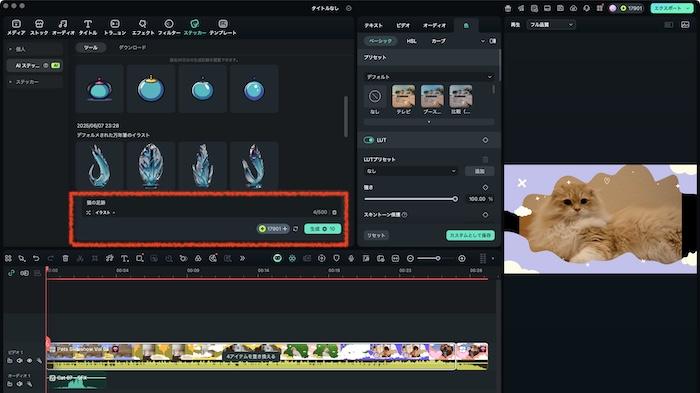The width and height of the screenshot is (700, 393).
Task: Click the Export button
Action: (x=671, y=8)
